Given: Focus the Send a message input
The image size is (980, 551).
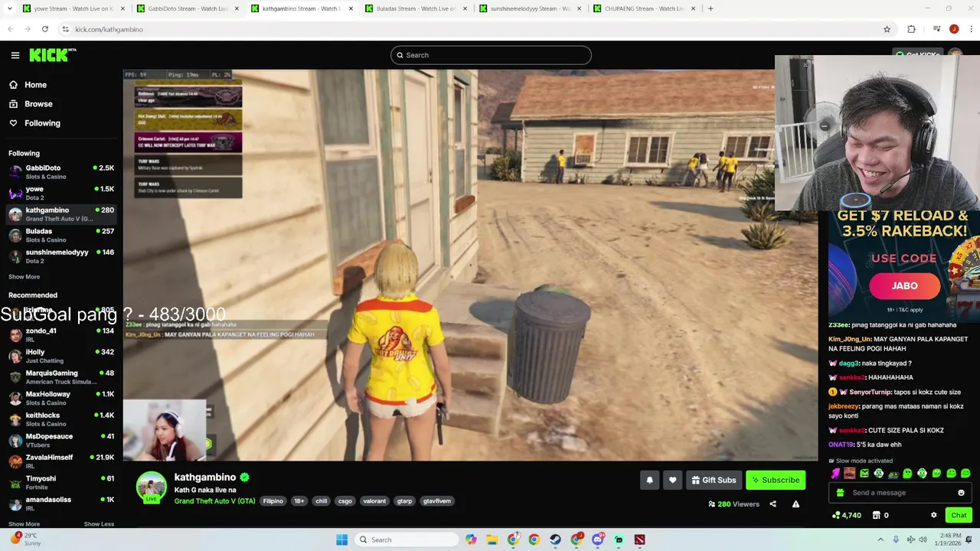Looking at the screenshot, I should point(900,493).
